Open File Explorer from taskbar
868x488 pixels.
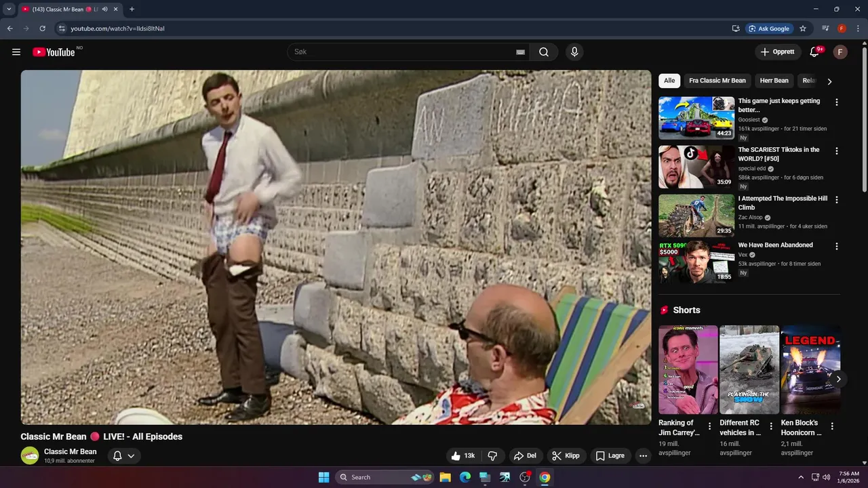tap(445, 477)
